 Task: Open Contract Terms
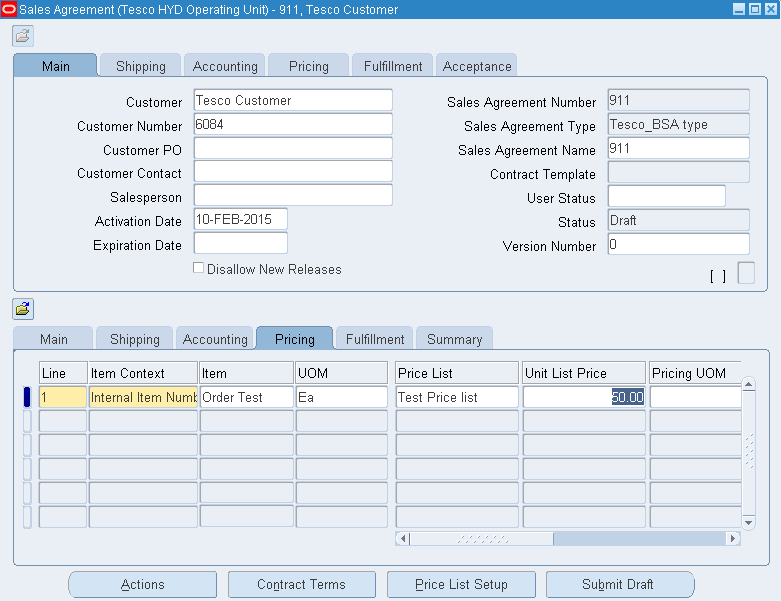301,585
